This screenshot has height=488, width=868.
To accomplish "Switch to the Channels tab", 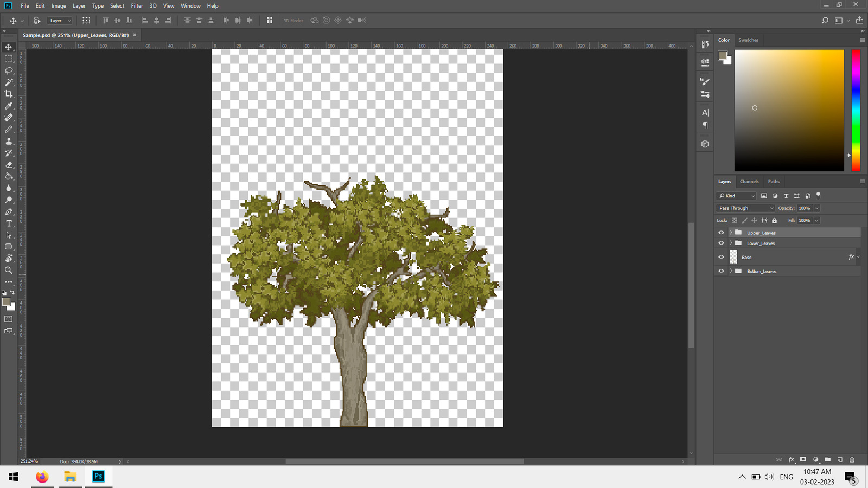I will [x=749, y=182].
